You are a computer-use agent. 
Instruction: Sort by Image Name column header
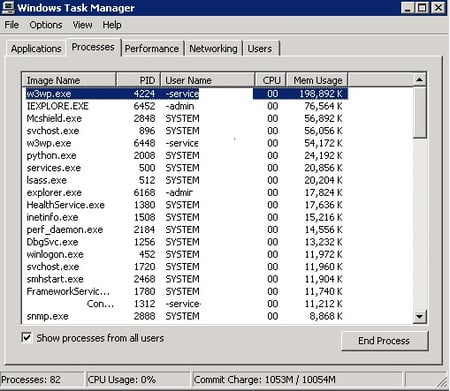pyautogui.click(x=69, y=80)
